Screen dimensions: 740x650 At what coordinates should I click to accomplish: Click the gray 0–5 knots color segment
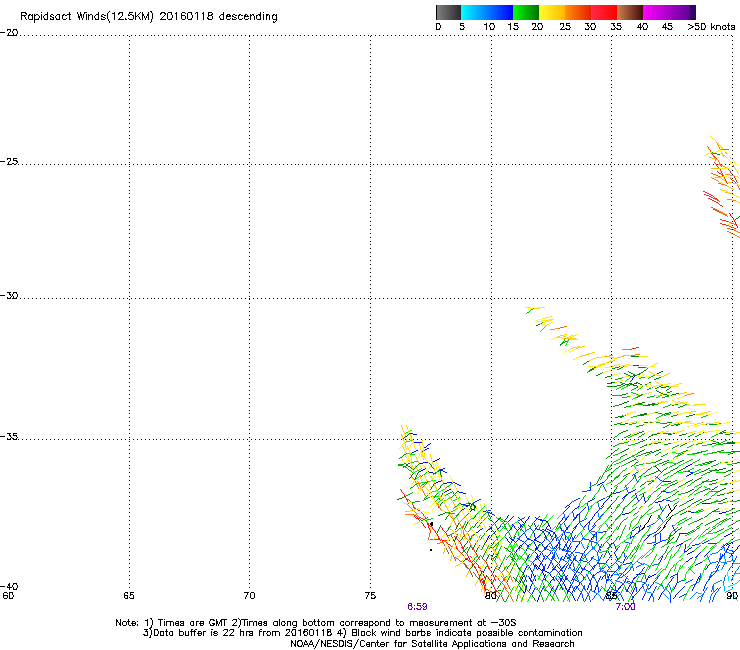pyautogui.click(x=448, y=12)
